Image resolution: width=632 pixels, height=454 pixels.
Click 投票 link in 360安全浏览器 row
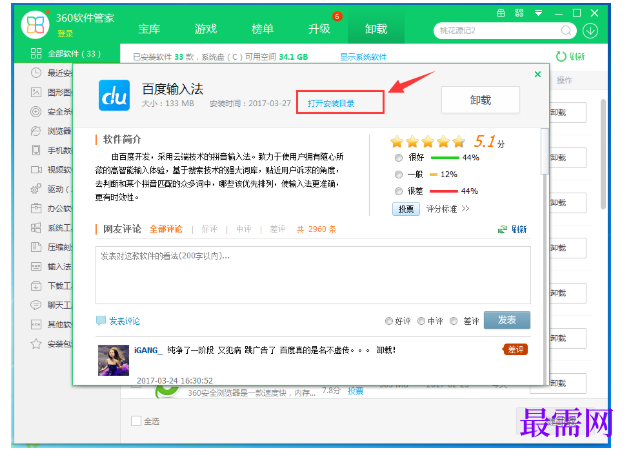click(x=356, y=391)
